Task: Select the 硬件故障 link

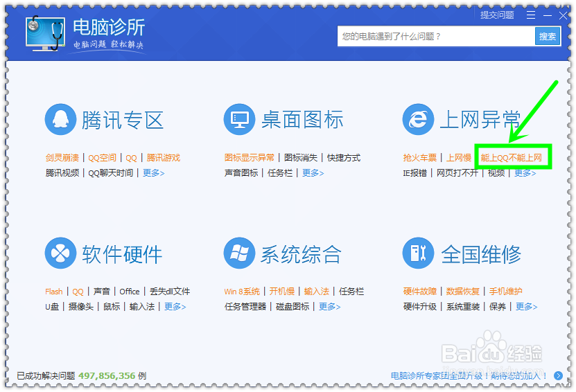Action: 420,292
